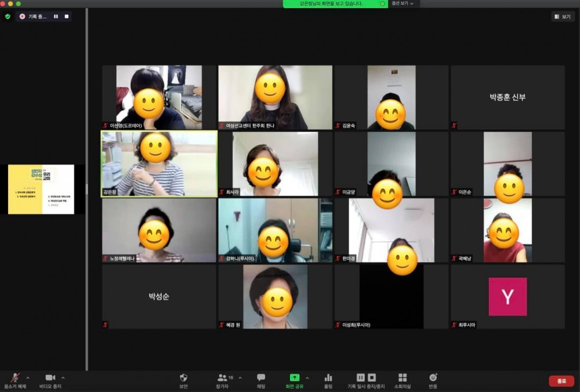Open the Reactions smiley icon
The height and width of the screenshot is (392, 580).
coord(433,378)
